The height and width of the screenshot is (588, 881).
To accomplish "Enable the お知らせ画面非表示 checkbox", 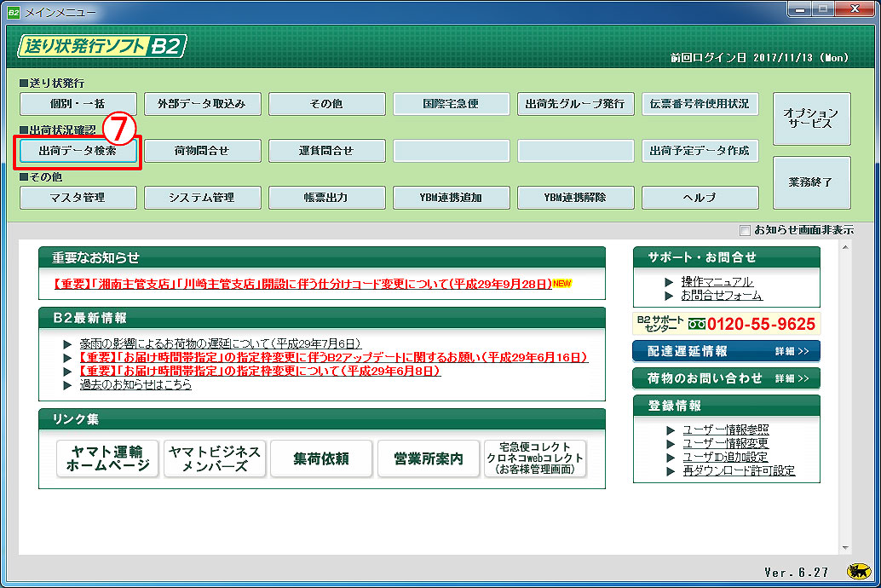I will point(746,230).
